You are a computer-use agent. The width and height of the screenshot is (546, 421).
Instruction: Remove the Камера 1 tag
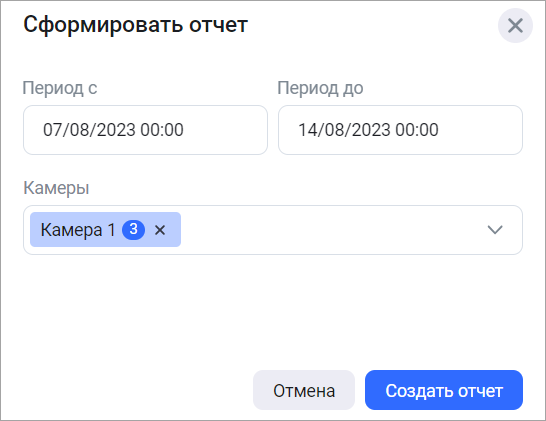pyautogui.click(x=160, y=230)
